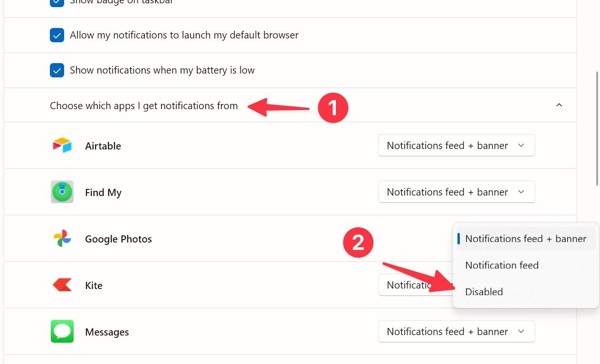Select 'Notifications feed + banner' for Google Photos
The height and width of the screenshot is (364, 600).
pos(525,238)
